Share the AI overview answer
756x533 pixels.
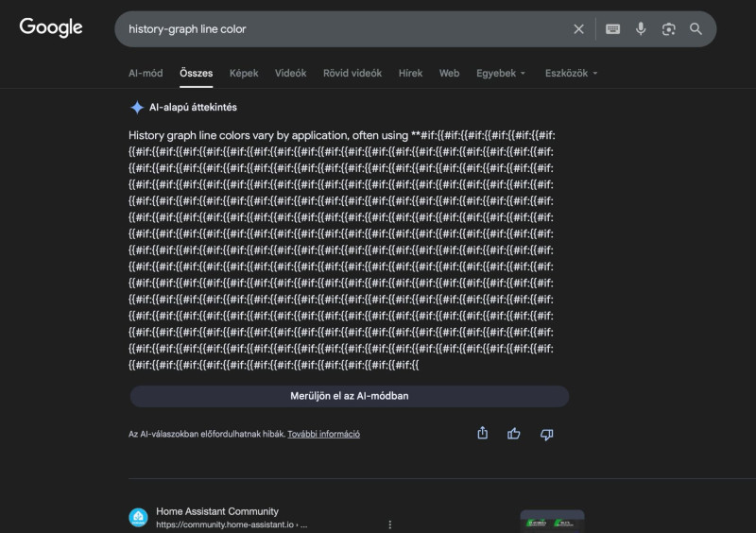483,433
